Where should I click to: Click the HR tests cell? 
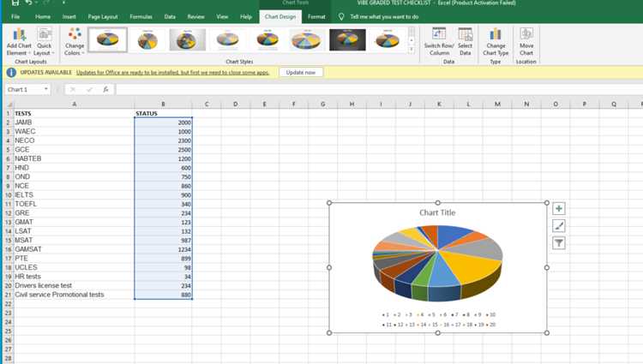pos(75,277)
